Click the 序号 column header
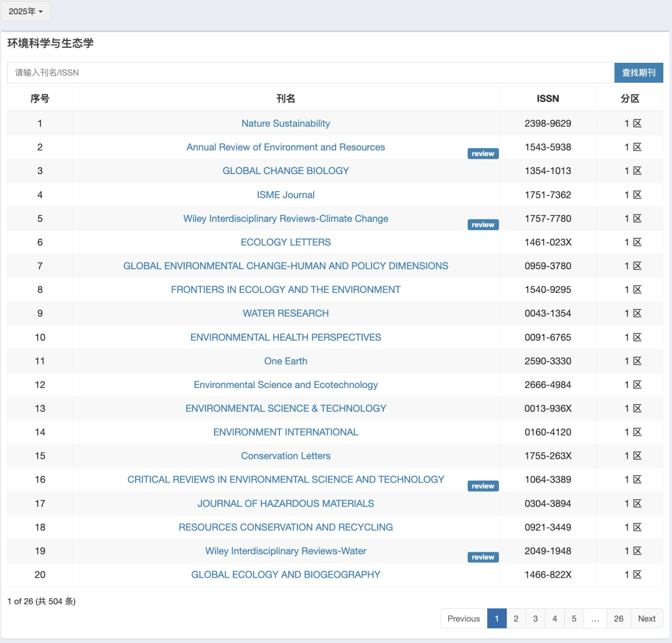 click(40, 98)
